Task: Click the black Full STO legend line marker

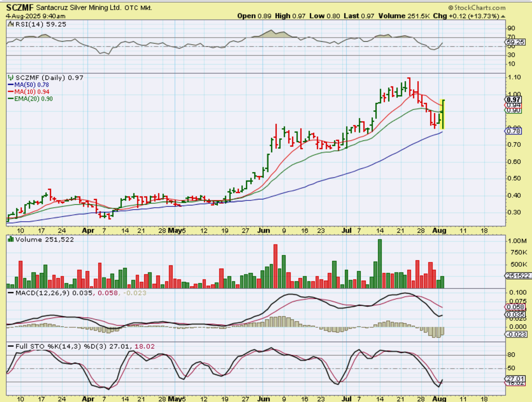Action: click(11, 346)
